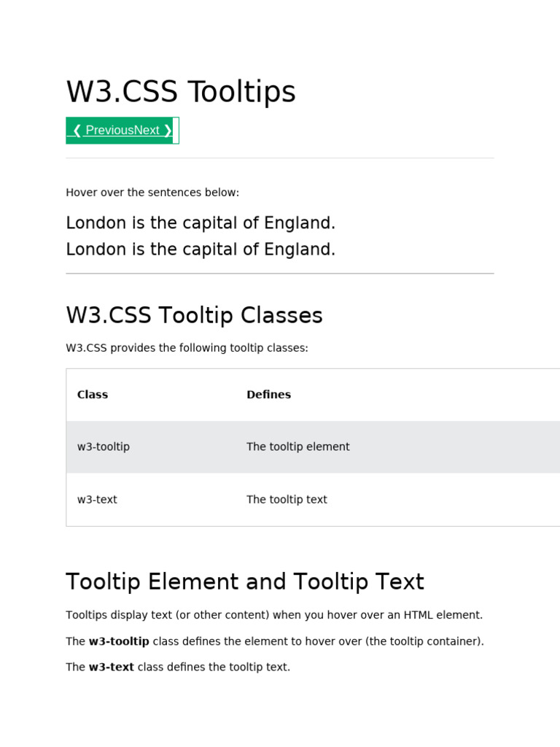Select 'The tooltip text' table cell
This screenshot has height=747, width=560.
tap(287, 500)
